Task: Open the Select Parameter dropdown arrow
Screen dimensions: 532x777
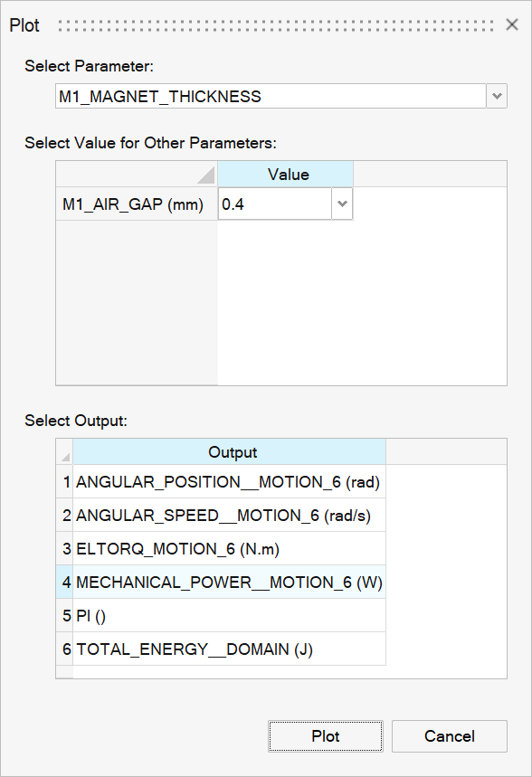Action: click(497, 96)
